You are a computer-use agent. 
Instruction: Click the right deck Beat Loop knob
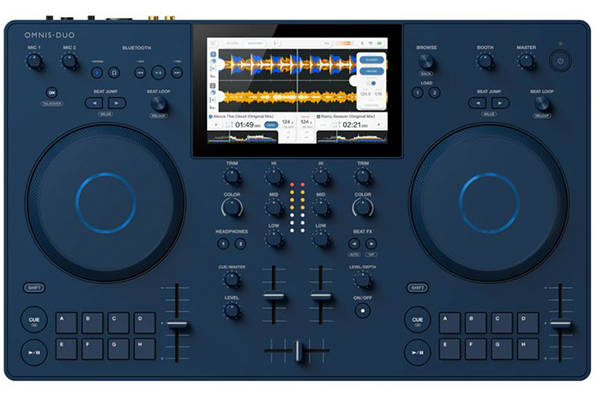[x=541, y=103]
